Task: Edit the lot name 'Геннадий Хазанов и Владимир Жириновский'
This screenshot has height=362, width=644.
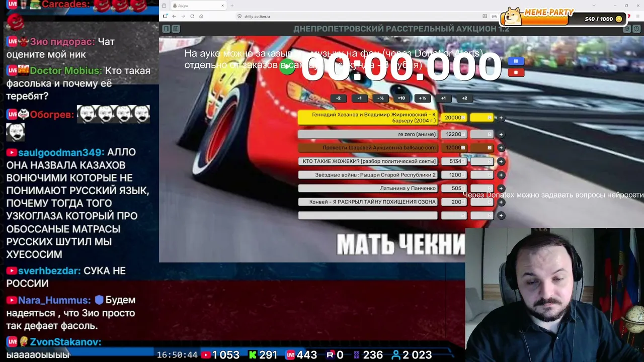Action: pos(368,118)
